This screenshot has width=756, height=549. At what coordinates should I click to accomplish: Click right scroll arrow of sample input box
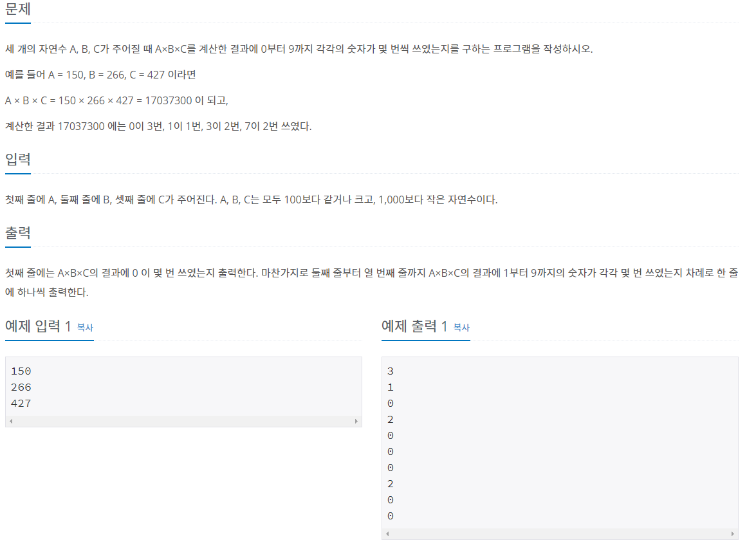pyautogui.click(x=356, y=421)
